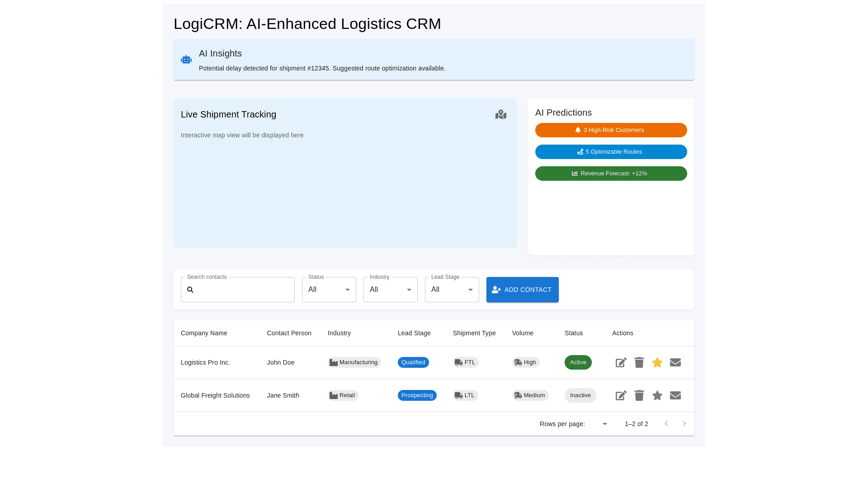Edit the Global Freight Solutions contact
This screenshot has height=488, width=868.
pyautogui.click(x=621, y=395)
